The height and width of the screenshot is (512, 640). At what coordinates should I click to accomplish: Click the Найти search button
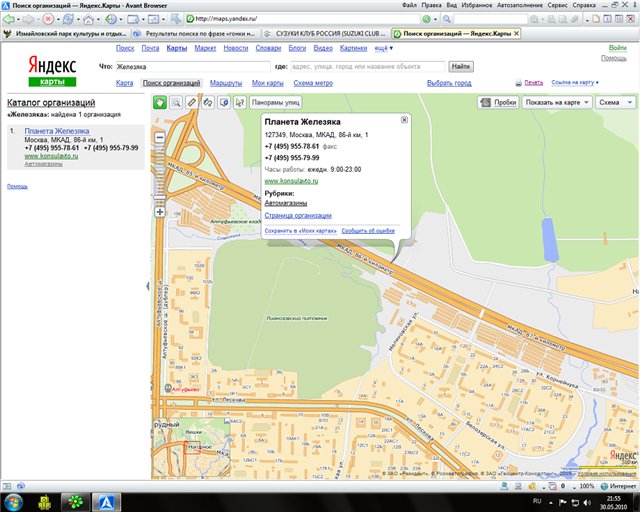(461, 67)
